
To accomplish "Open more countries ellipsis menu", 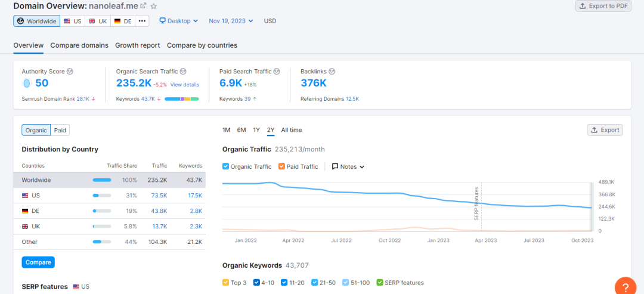I will pyautogui.click(x=142, y=21).
